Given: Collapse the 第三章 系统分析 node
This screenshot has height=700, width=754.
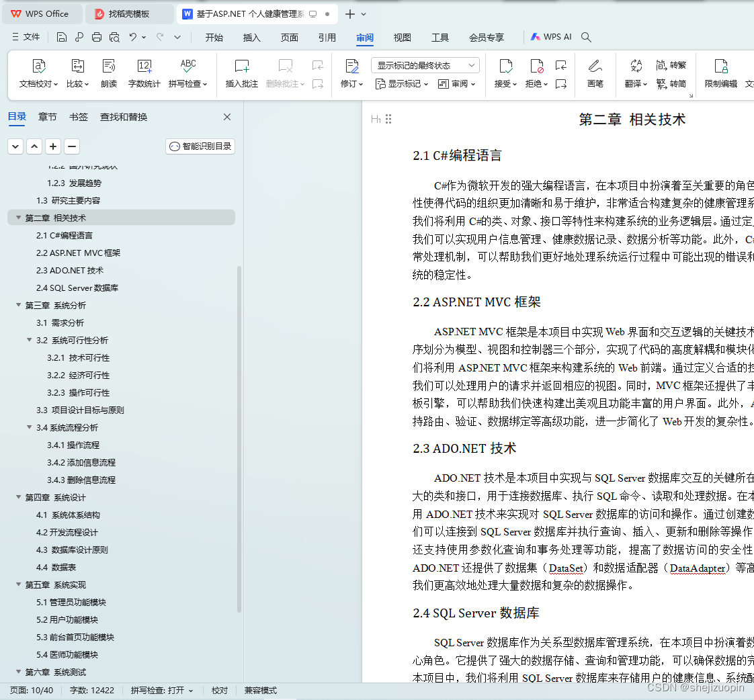Looking at the screenshot, I should 18,305.
